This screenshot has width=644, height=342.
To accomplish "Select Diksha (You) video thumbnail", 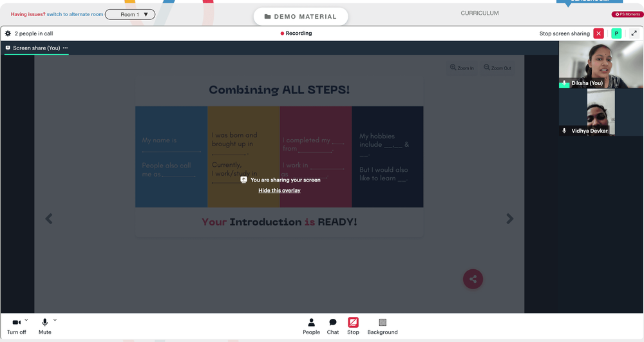I will 601,64.
